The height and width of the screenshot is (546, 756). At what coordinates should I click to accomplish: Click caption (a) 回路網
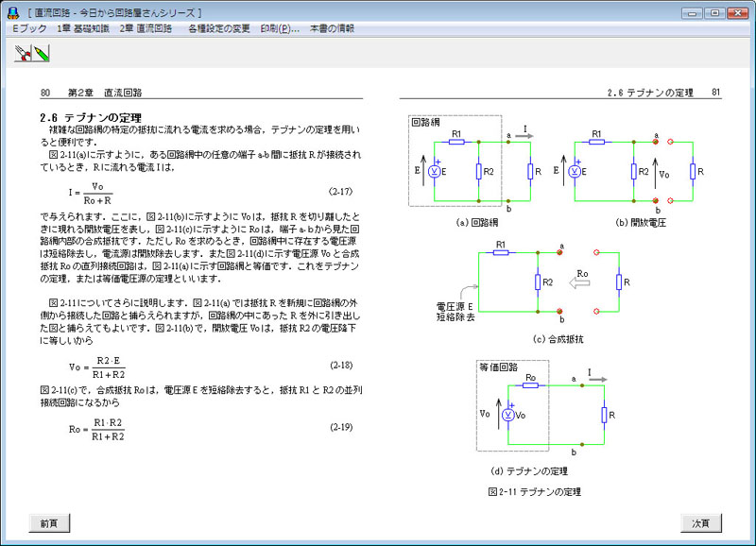(477, 223)
